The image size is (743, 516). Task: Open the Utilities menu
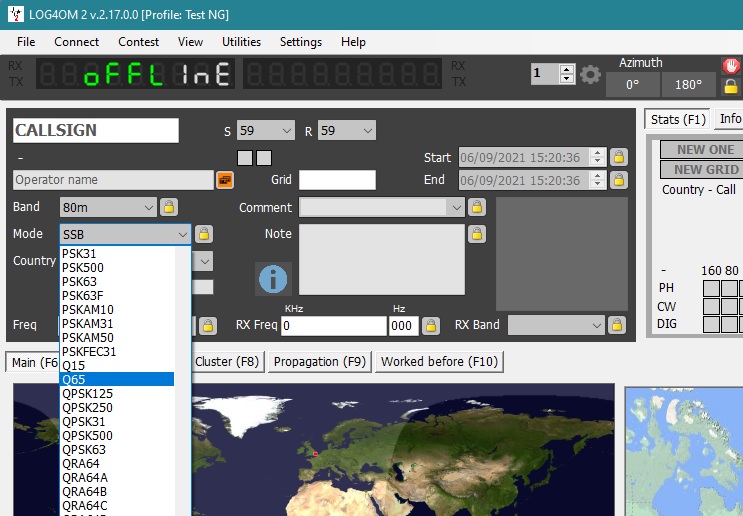click(241, 42)
